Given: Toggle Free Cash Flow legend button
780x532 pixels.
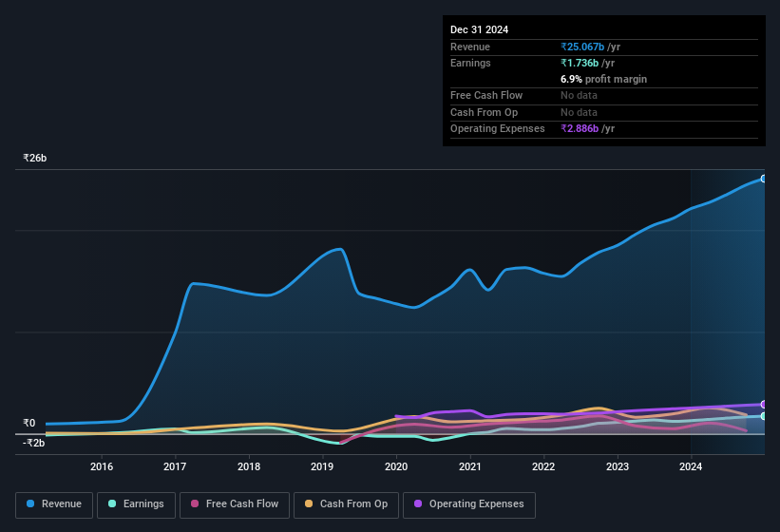Looking at the screenshot, I should (235, 504).
